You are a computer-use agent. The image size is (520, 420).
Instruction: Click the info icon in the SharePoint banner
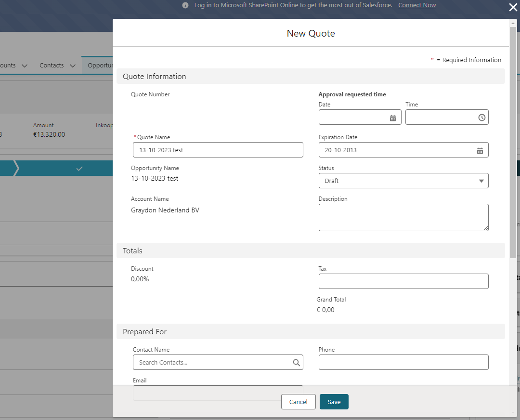tap(185, 5)
